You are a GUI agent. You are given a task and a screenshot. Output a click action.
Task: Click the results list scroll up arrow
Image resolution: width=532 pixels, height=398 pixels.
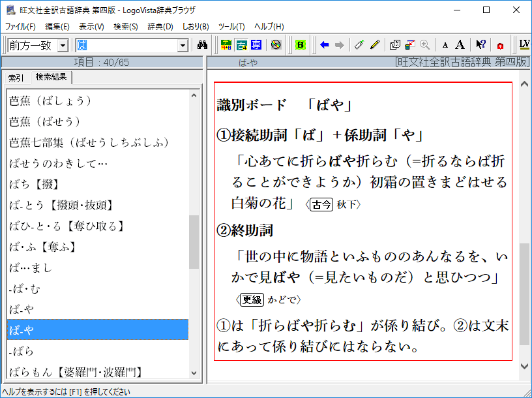point(194,95)
